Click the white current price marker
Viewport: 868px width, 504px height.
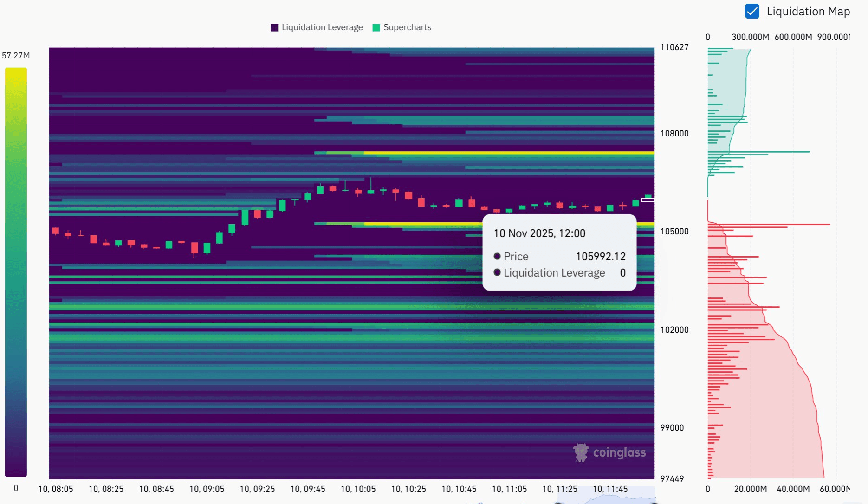click(648, 200)
